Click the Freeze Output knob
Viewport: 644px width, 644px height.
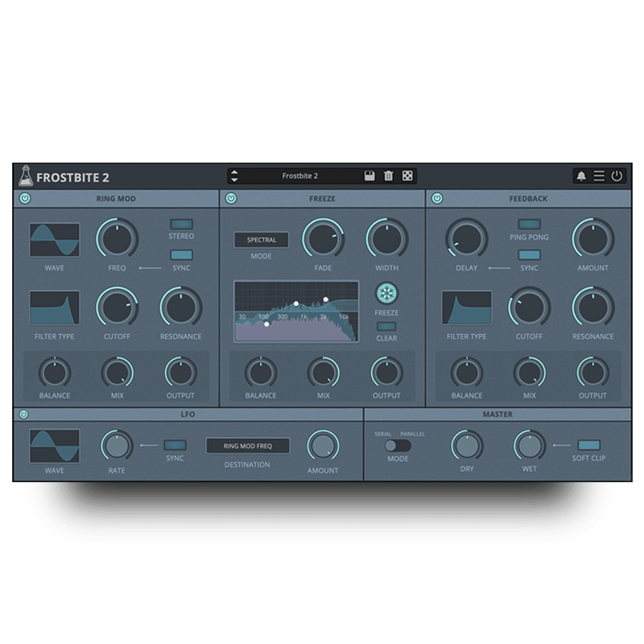point(387,373)
